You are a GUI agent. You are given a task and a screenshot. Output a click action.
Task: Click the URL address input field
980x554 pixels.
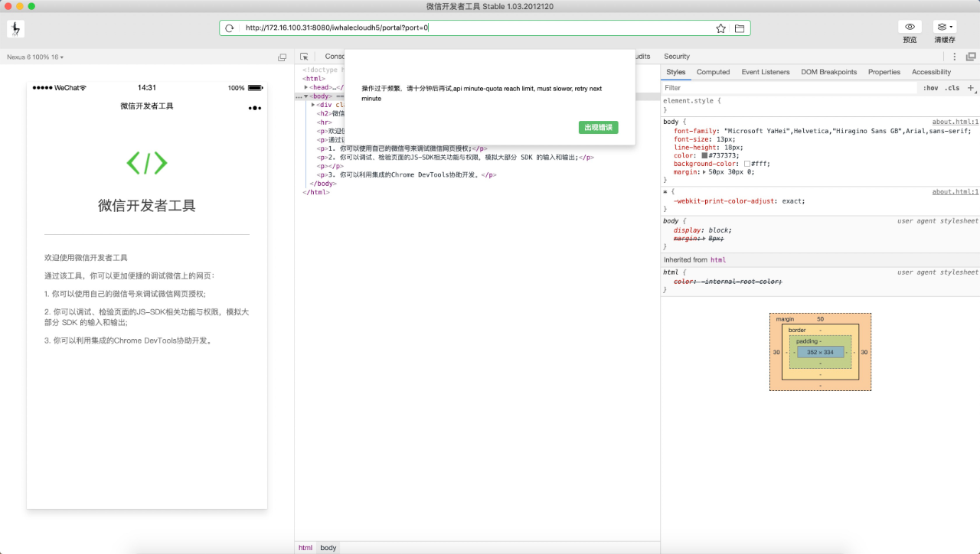(x=475, y=28)
